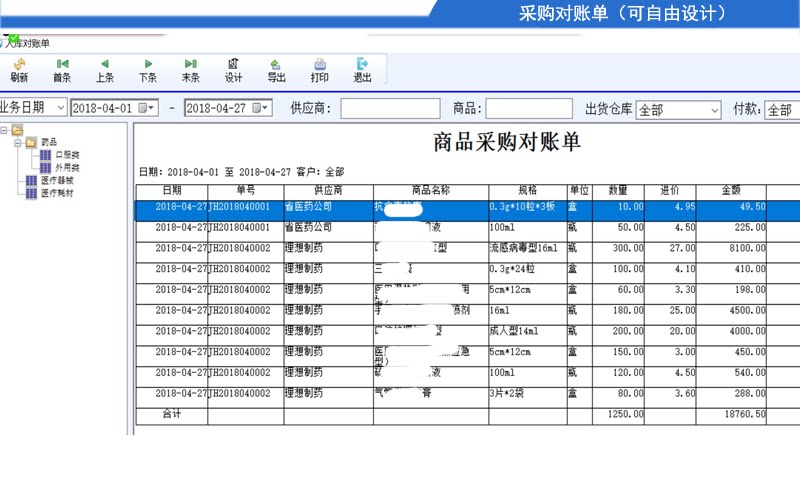The height and width of the screenshot is (500, 800).
Task: Select 外用类 category in the tree
Action: tap(67, 168)
